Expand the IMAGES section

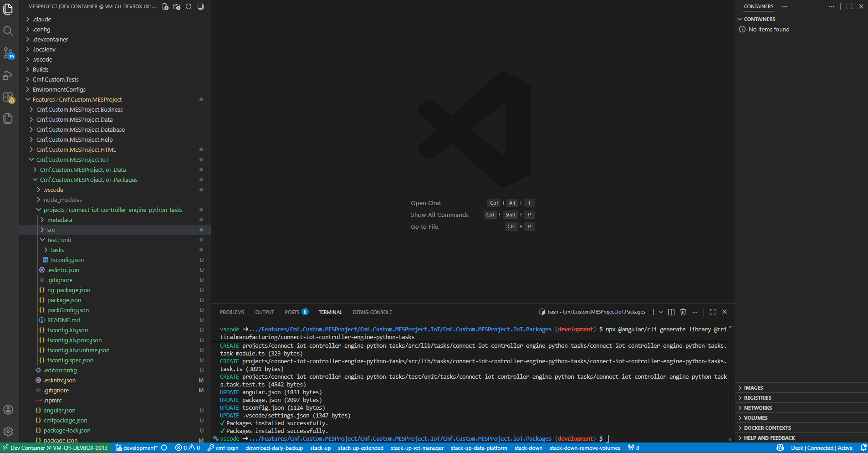tap(753, 388)
